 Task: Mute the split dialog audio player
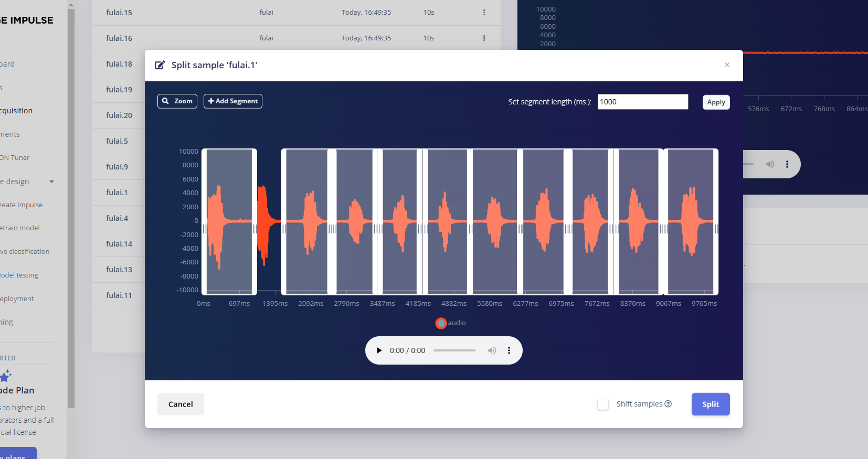click(492, 350)
